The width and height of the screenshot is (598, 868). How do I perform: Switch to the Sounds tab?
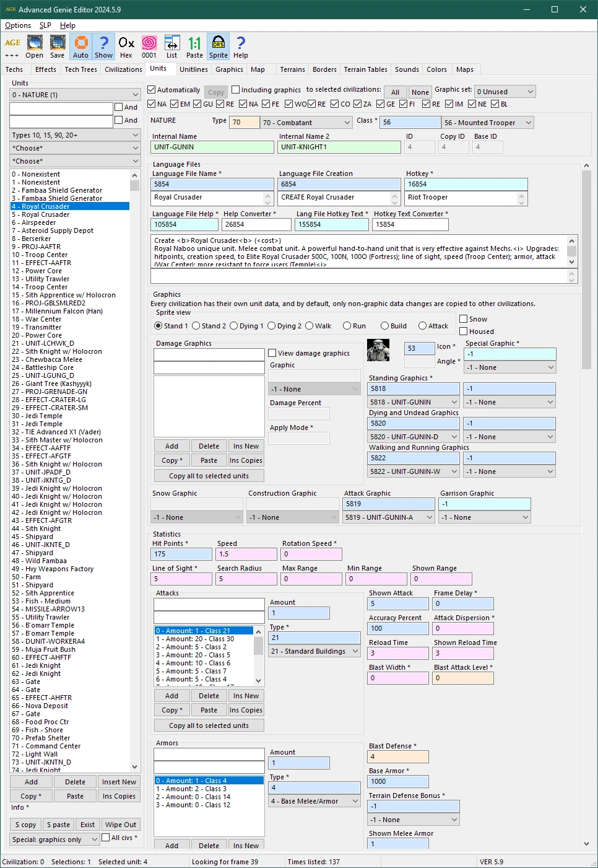407,69
